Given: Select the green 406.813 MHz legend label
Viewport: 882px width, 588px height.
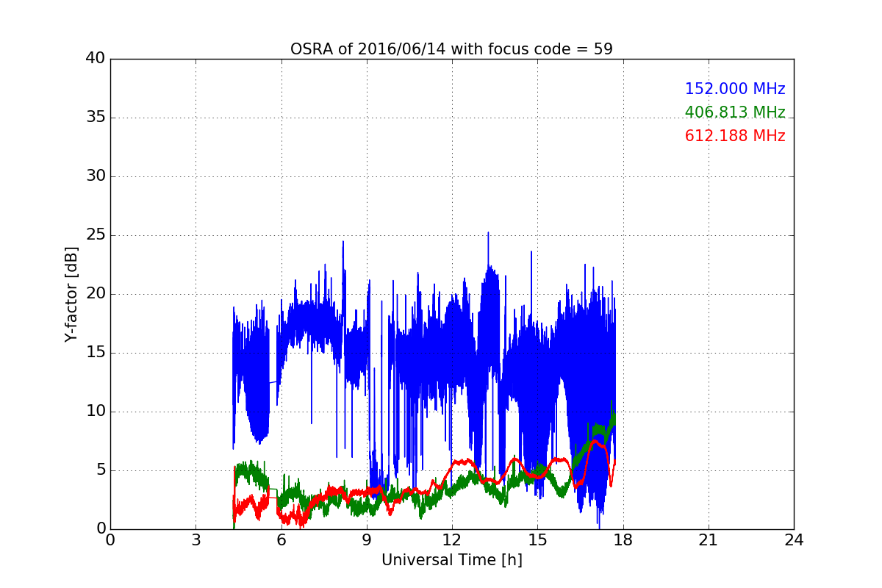Looking at the screenshot, I should pos(735,112).
